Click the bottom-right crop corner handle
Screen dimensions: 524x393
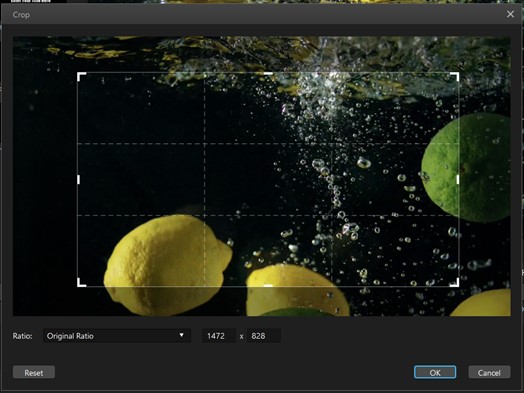coord(454,282)
